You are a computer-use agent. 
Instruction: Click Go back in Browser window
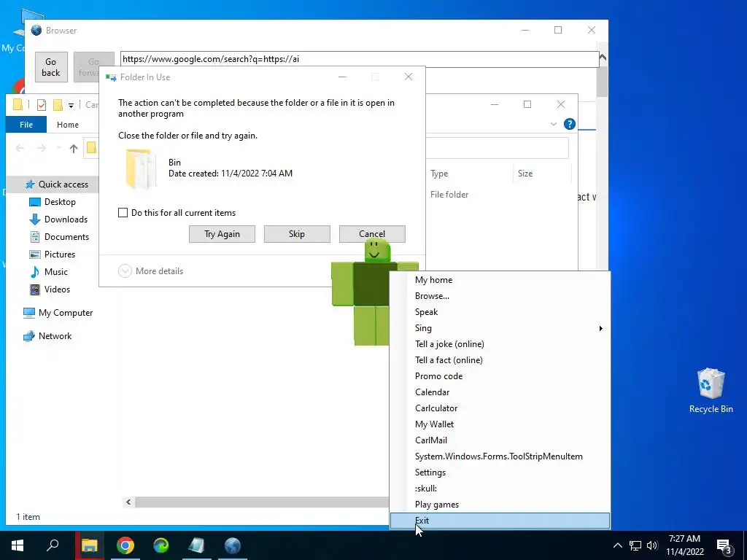[x=51, y=67]
